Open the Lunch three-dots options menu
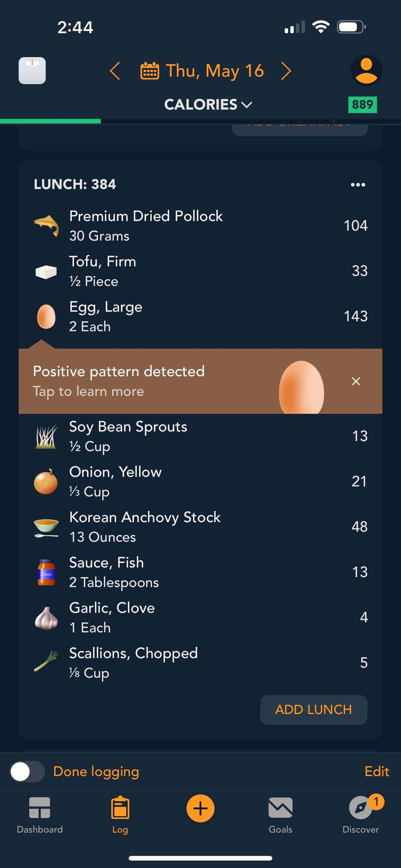This screenshot has height=868, width=401. click(358, 184)
